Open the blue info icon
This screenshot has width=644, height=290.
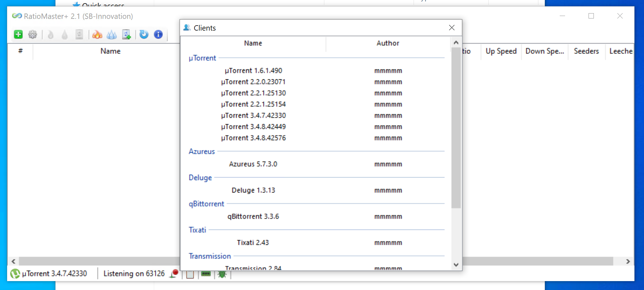coord(158,35)
